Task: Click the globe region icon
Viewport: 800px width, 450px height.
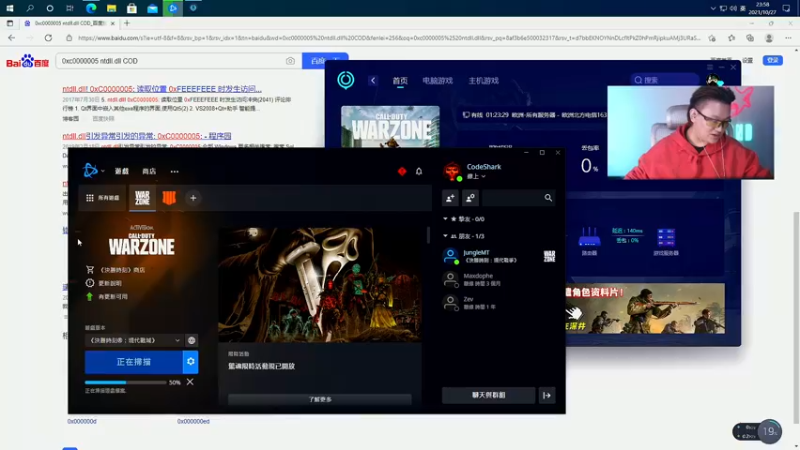Action: [x=191, y=340]
